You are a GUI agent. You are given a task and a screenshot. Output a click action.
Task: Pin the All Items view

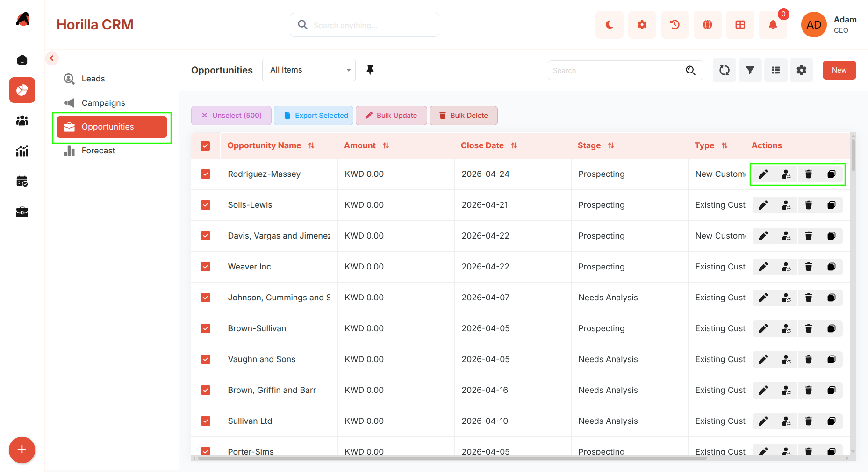pyautogui.click(x=370, y=70)
